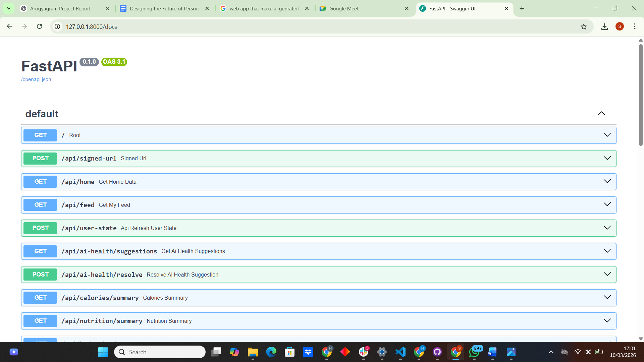Reload the Swagger docs page
The height and width of the screenshot is (362, 644).
[x=39, y=26]
